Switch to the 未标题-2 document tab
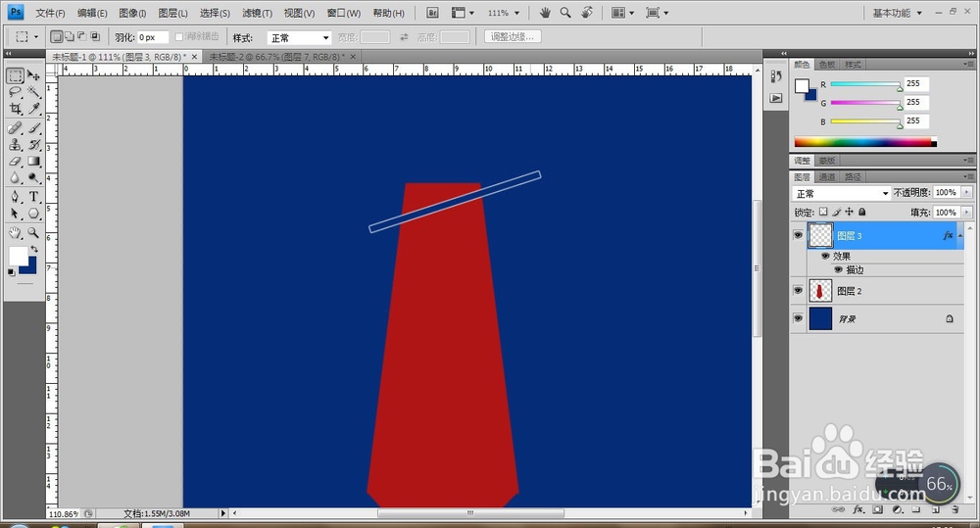Viewport: 980px width, 528px height. [x=276, y=57]
